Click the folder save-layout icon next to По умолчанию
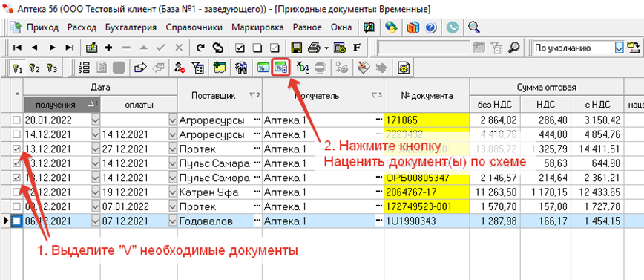The image size is (644, 280). pos(634,48)
